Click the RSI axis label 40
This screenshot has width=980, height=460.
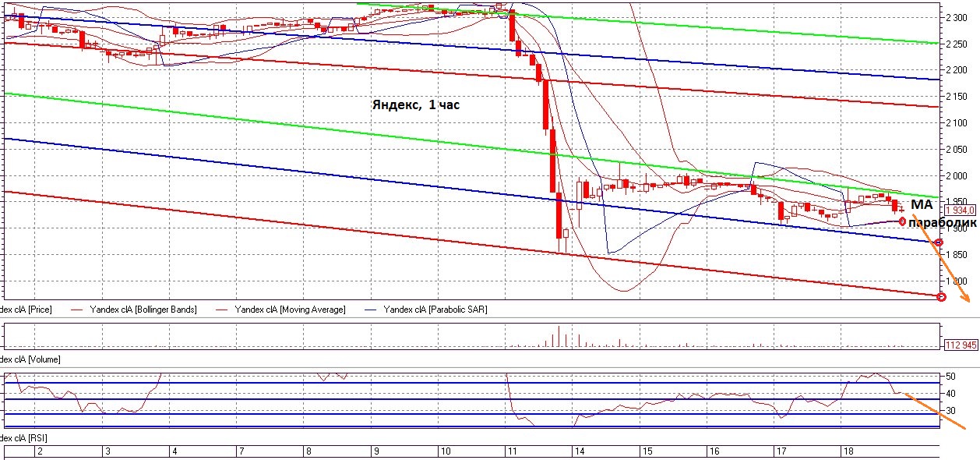950,394
